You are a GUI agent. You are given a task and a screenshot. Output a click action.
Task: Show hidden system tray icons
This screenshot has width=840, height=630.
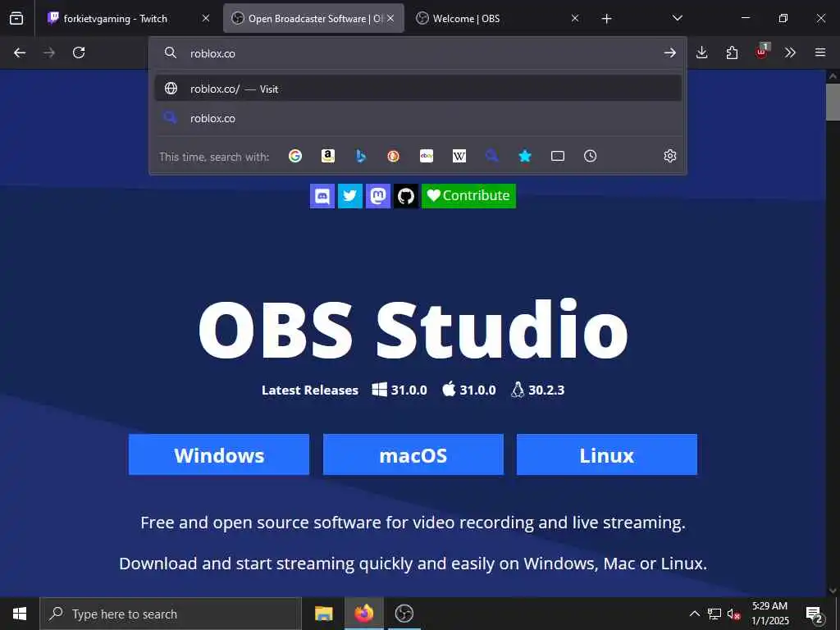[x=694, y=614]
